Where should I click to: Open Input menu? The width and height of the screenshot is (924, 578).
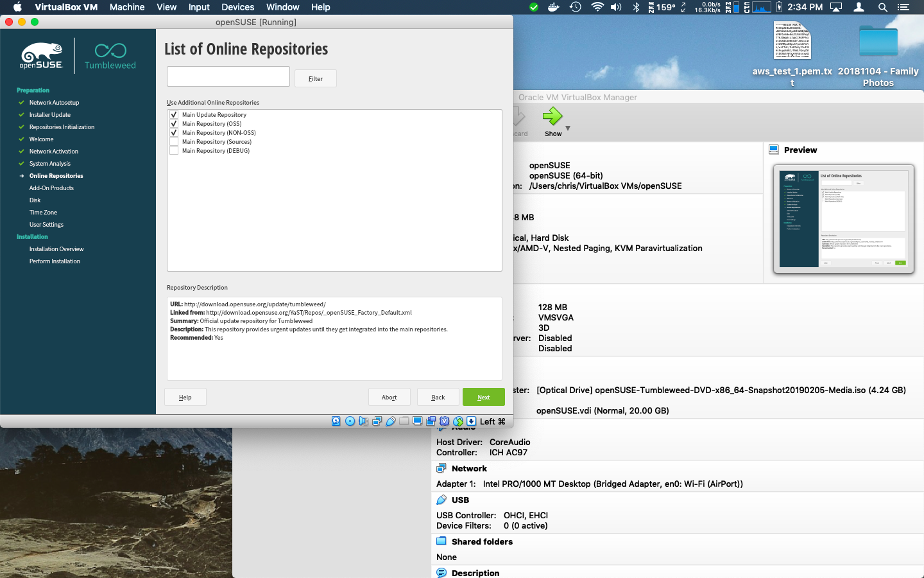pyautogui.click(x=199, y=7)
